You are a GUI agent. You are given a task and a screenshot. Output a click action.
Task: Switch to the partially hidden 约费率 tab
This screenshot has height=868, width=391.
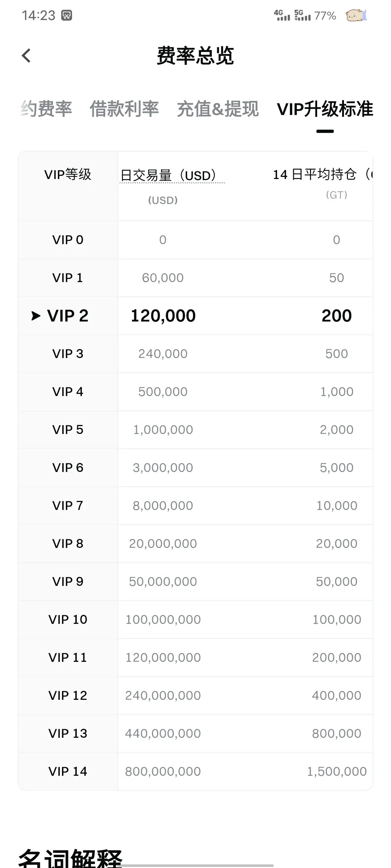[46, 109]
